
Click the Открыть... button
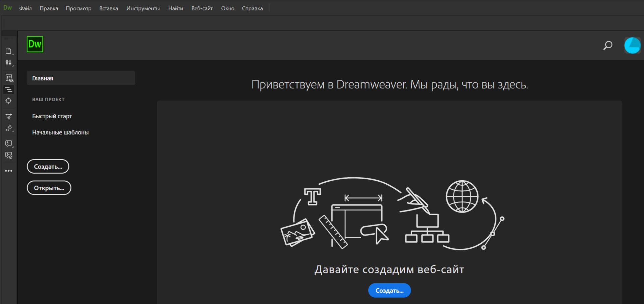coord(49,188)
